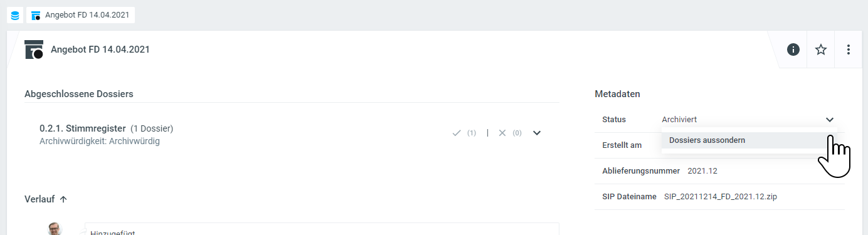Open the three-dot more actions menu
The width and height of the screenshot is (868, 235).
pyautogui.click(x=849, y=50)
